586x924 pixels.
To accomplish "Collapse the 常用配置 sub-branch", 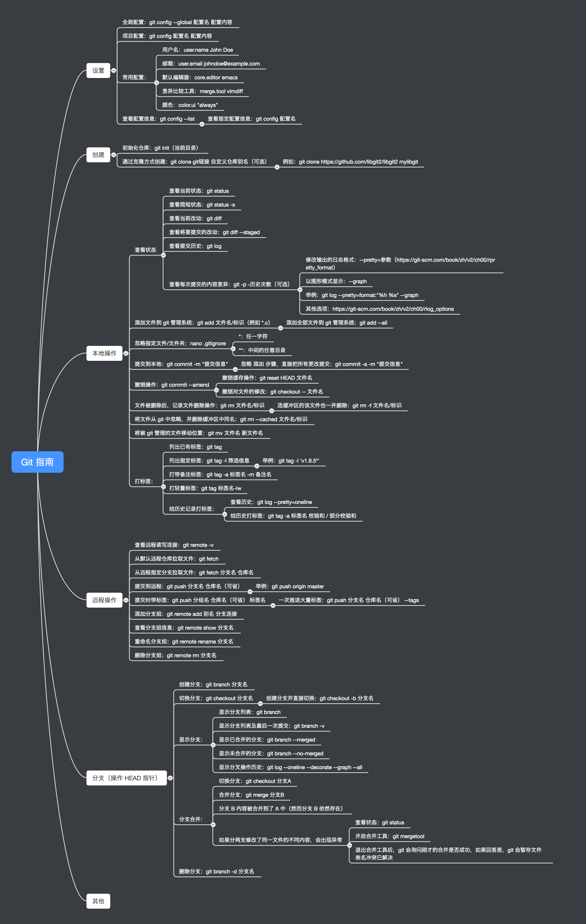I will 156,83.
